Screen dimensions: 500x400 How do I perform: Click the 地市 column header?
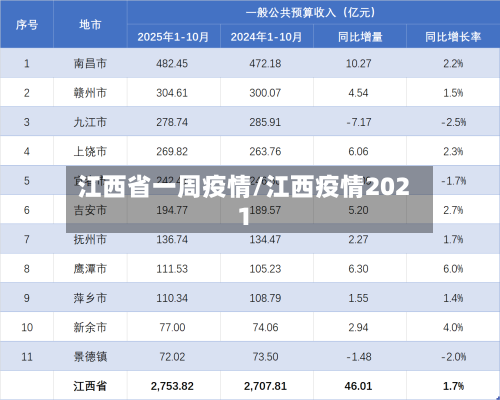point(90,25)
